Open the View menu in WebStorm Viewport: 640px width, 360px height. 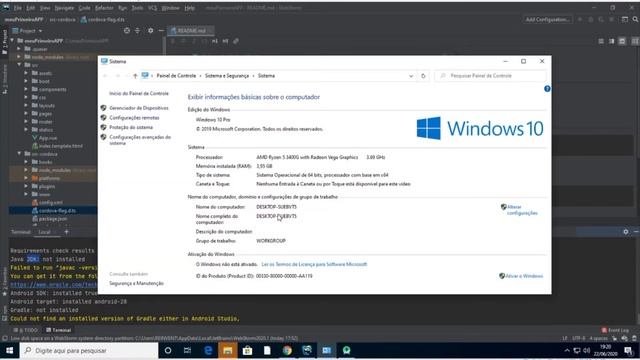(45, 8)
